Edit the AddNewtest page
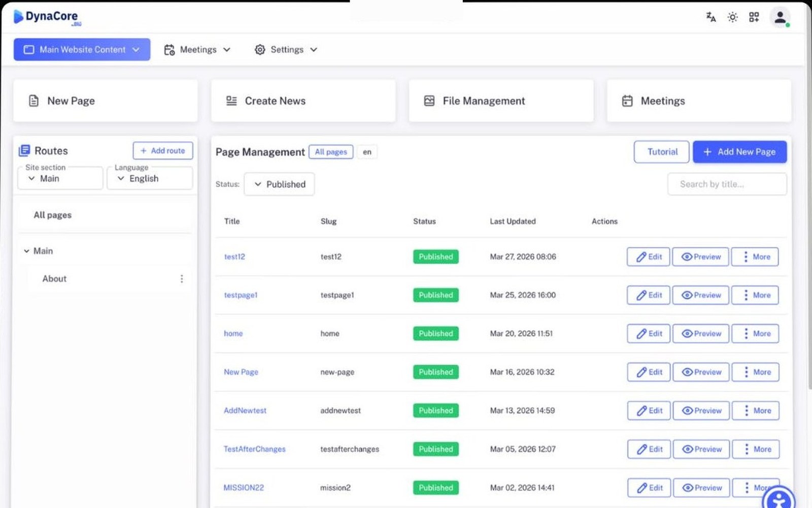The image size is (812, 508). click(649, 410)
